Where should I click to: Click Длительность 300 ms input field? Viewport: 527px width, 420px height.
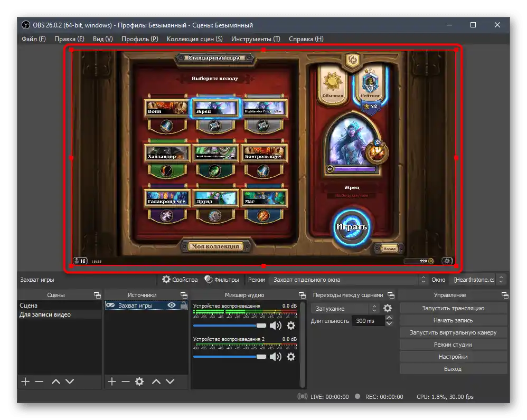tap(368, 321)
